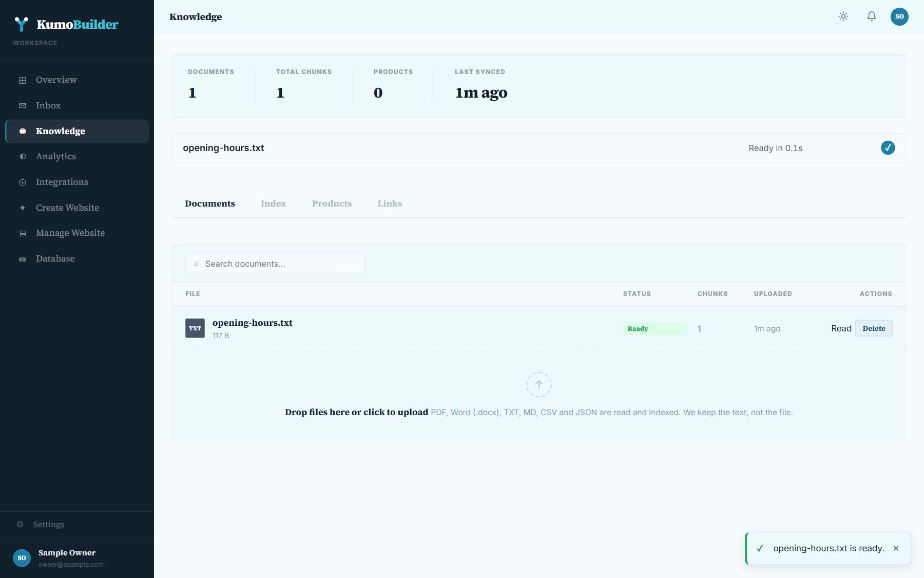
Task: Open Analytics in the sidebar
Action: click(77, 156)
